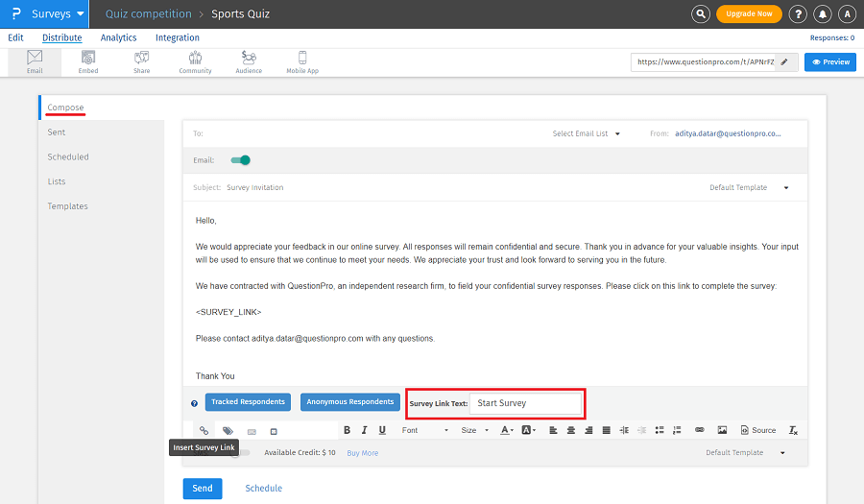
Task: Open the Audience distribution option
Action: (x=249, y=61)
